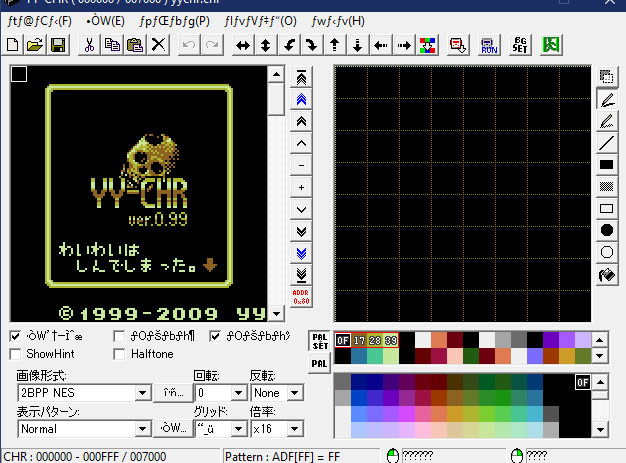Screen dimensions: 626x463
Task: Select palette color 28 swatch
Action: (x=375, y=340)
